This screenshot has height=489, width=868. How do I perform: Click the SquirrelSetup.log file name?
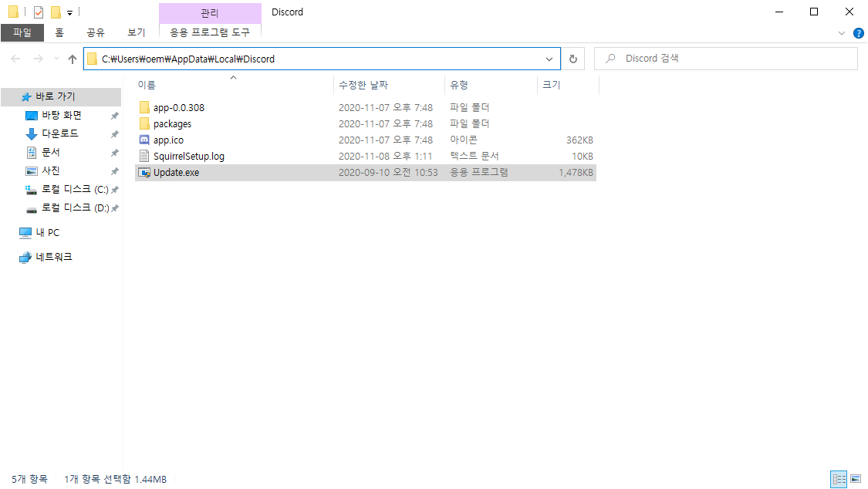click(189, 156)
